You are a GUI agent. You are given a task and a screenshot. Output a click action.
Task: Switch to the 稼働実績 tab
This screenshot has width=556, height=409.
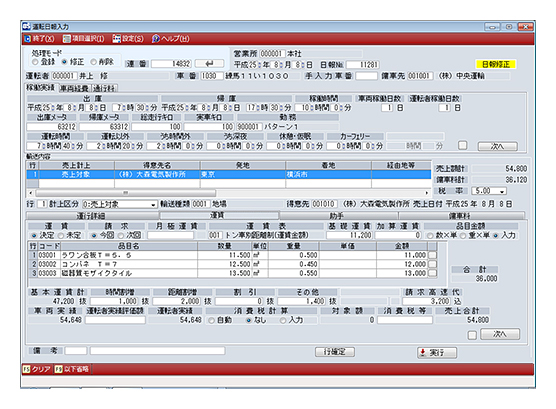click(x=40, y=88)
